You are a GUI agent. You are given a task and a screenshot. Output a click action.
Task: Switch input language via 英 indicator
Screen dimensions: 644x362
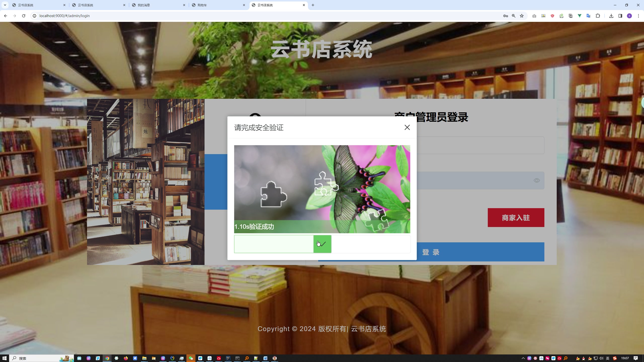608,358
